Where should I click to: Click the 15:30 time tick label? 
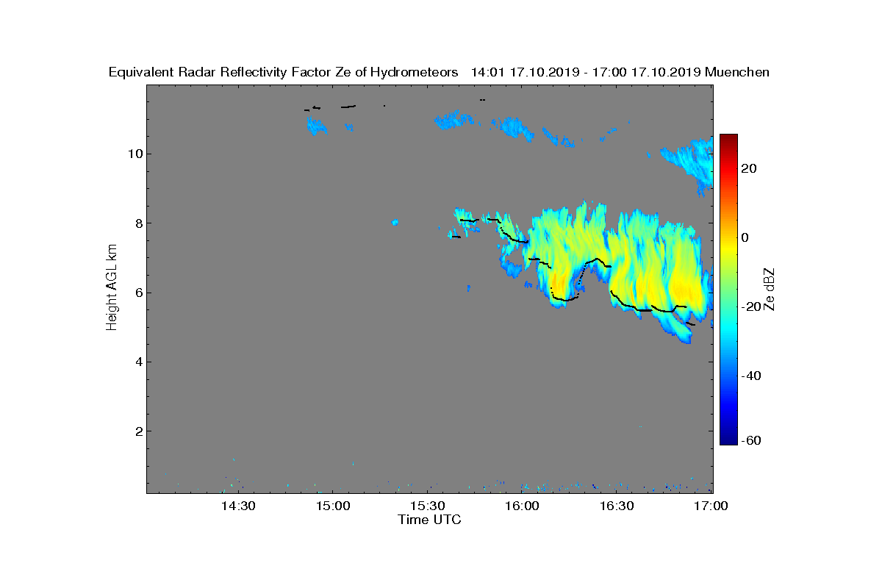(428, 506)
